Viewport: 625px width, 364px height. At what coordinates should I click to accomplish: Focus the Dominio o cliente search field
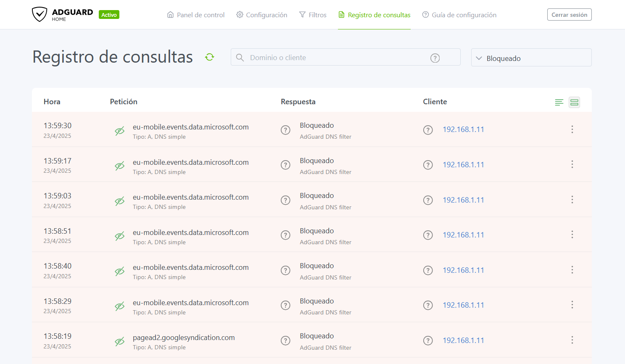pyautogui.click(x=336, y=58)
